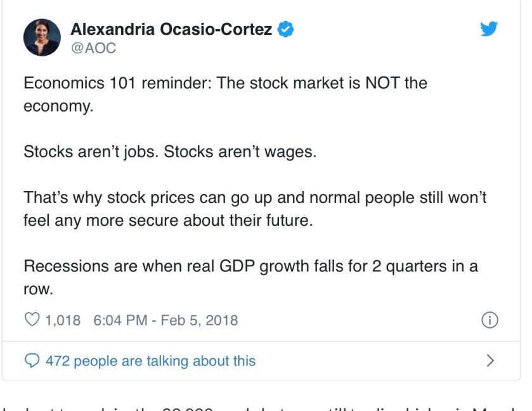The width and height of the screenshot is (532, 411).
Task: Click the sentence 'Stocks aren't wages.'
Action: coord(240,152)
